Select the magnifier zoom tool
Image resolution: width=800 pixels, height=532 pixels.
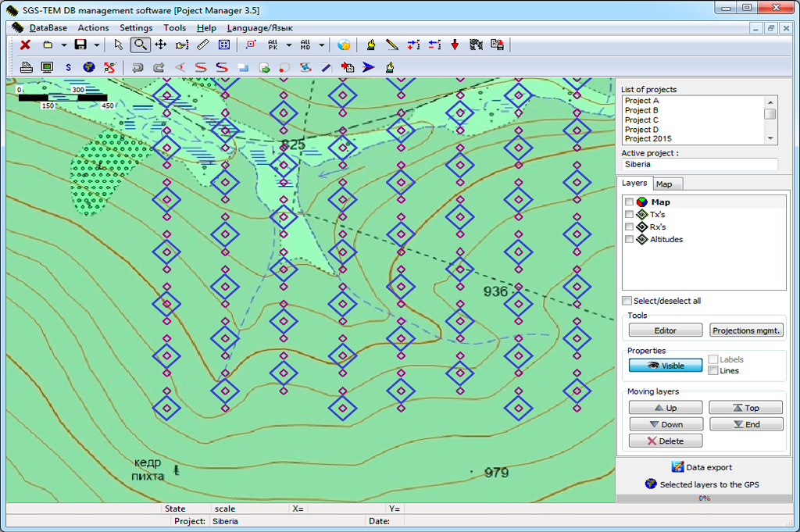point(141,45)
